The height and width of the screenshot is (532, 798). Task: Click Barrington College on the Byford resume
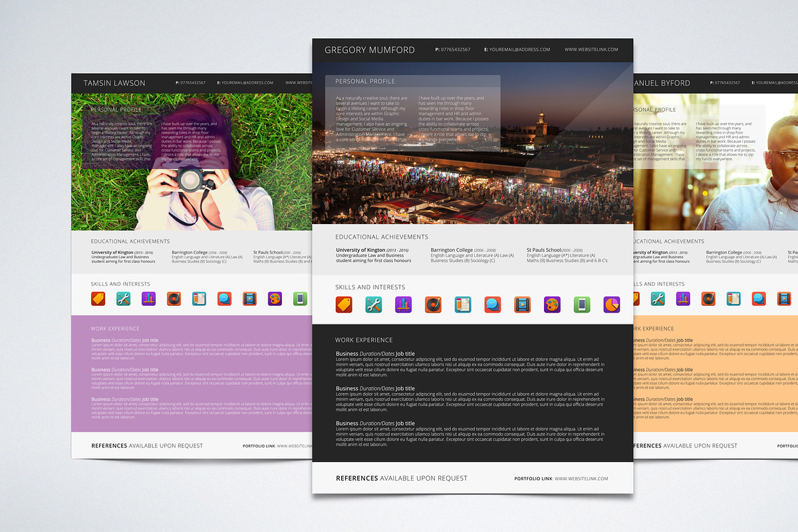click(724, 253)
